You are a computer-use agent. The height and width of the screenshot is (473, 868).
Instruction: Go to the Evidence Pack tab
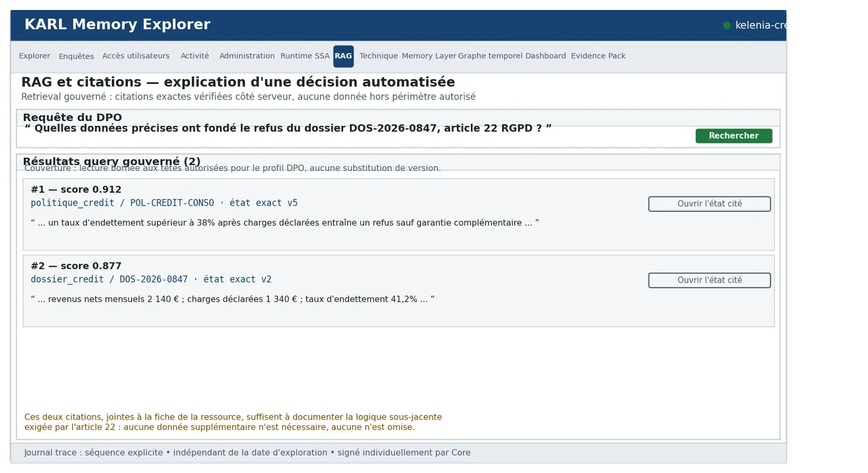(x=598, y=56)
